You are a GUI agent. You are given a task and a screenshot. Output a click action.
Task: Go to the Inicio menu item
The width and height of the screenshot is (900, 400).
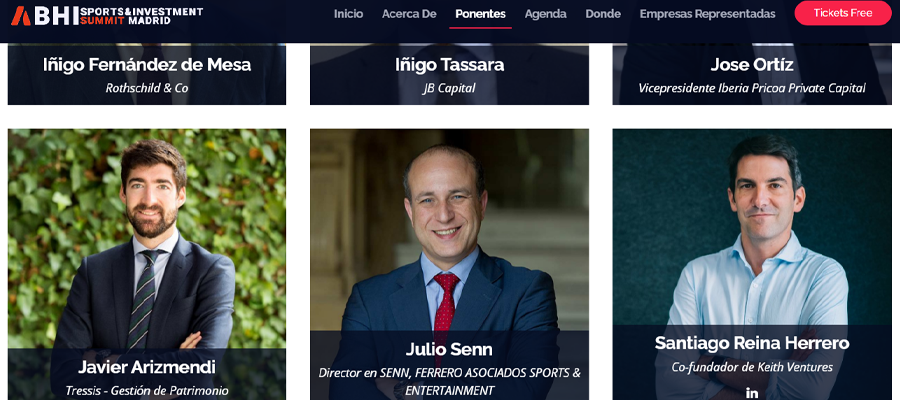348,14
